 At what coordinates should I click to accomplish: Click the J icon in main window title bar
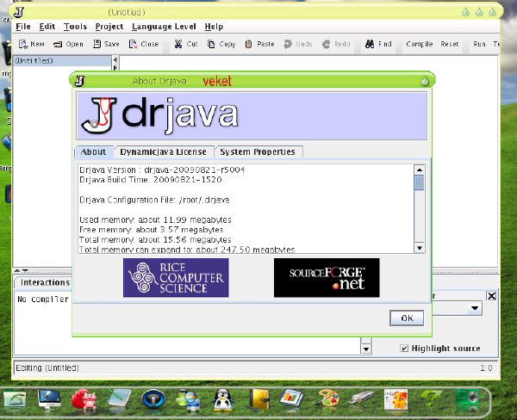(x=19, y=12)
